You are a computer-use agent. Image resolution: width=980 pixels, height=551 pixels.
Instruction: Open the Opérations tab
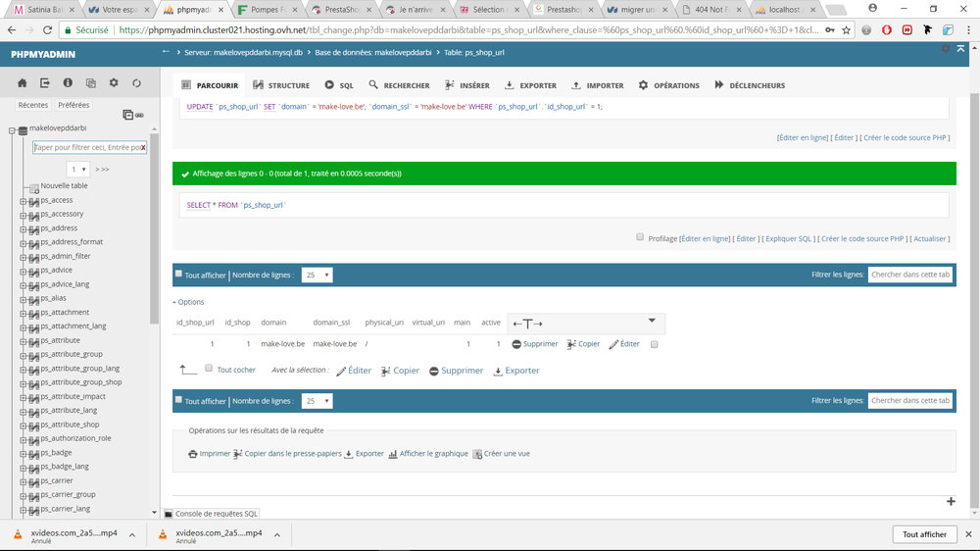tap(668, 85)
